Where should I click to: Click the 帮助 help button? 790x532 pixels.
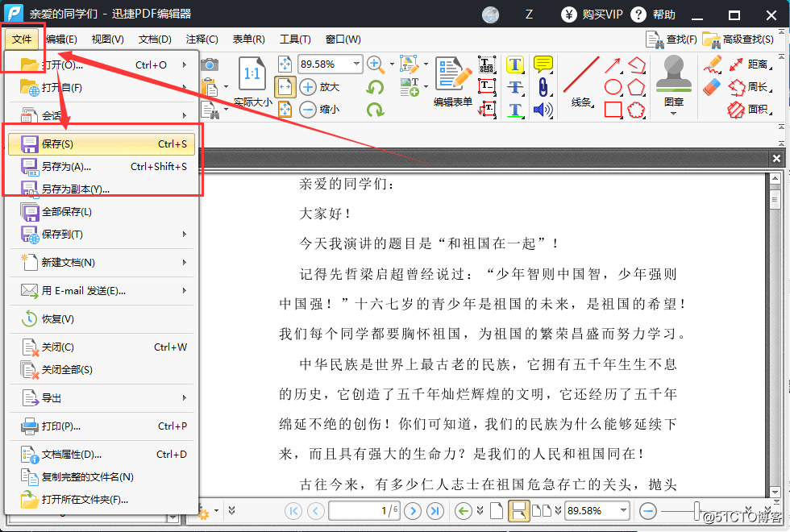[x=653, y=15]
